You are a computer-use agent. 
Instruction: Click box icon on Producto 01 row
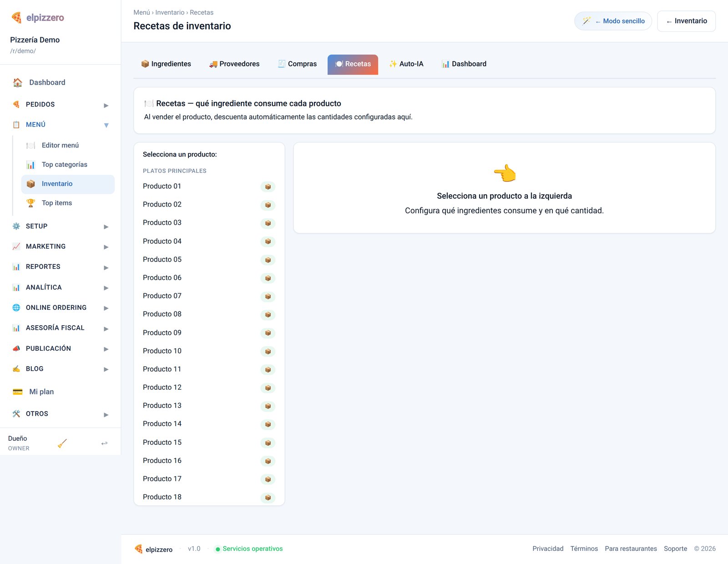268,186
